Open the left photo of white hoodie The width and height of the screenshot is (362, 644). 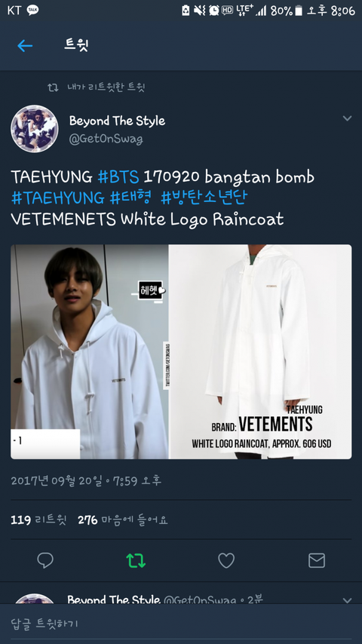tap(90, 351)
